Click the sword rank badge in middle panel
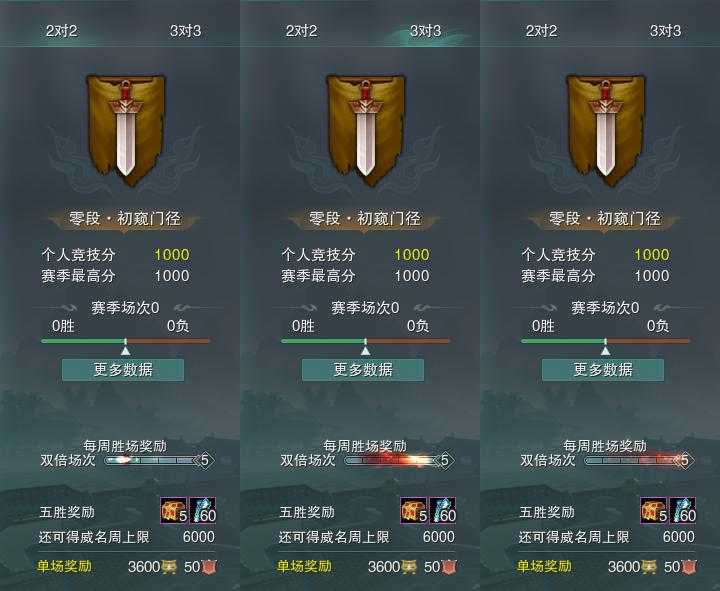Viewport: 720px width, 591px height. pos(366,130)
